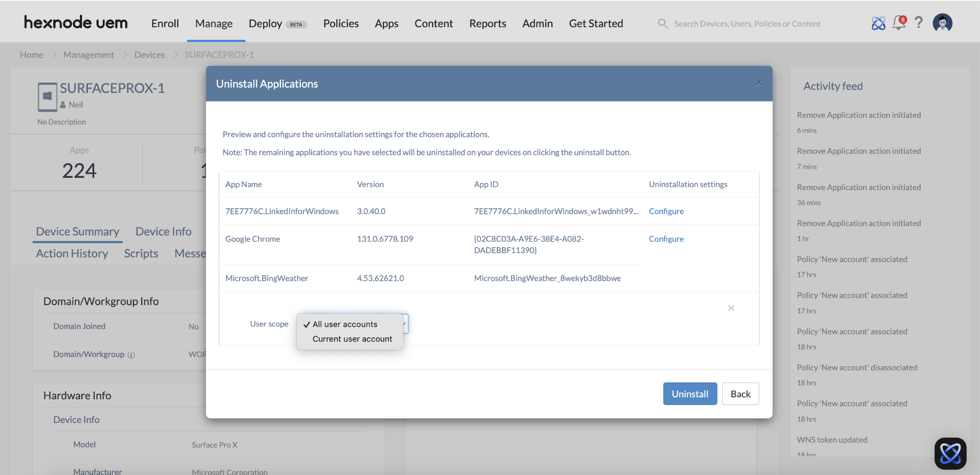Screen dimensions: 980x475
Task: Configure uninstall for Google Chrome
Action: (x=666, y=239)
